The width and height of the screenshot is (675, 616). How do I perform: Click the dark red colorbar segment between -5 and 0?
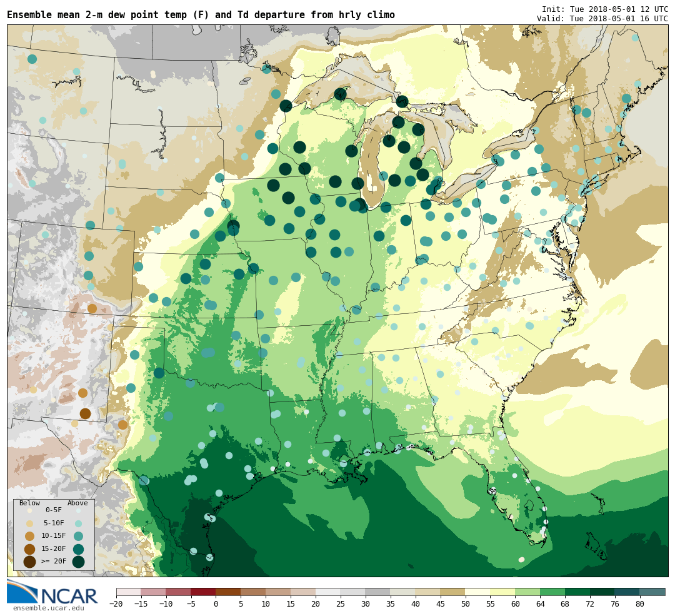(204, 592)
